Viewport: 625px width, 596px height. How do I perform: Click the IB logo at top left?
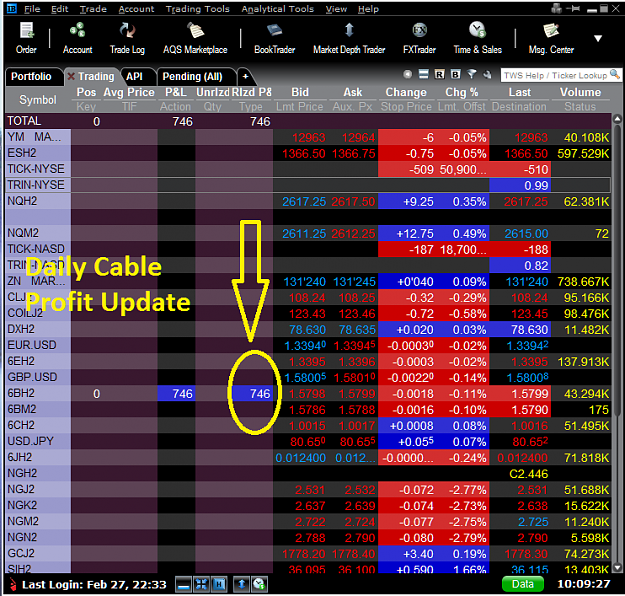click(12, 8)
